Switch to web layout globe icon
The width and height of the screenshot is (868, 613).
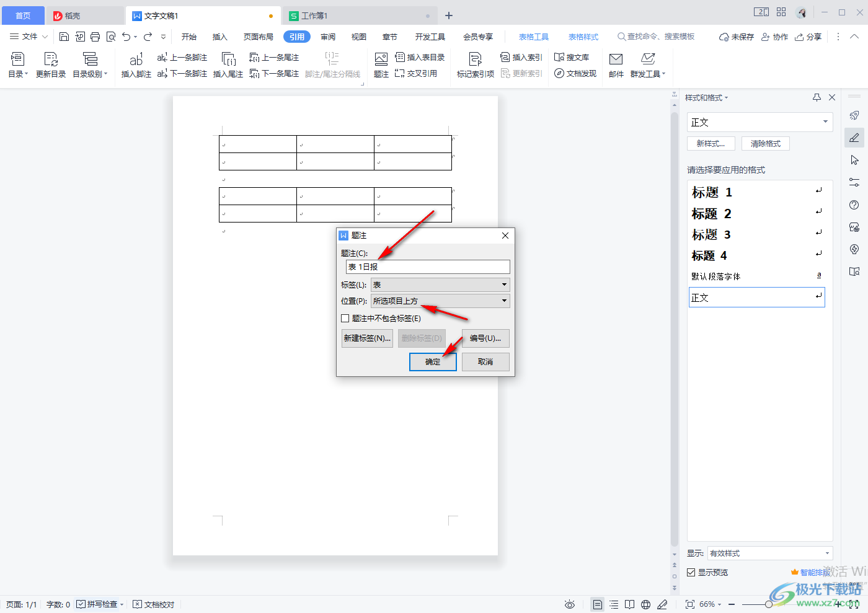coord(646,604)
